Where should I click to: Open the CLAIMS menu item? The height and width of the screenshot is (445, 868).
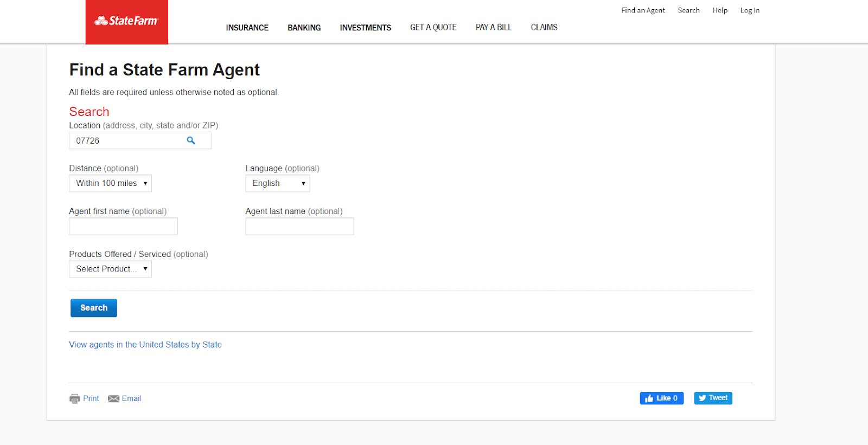(544, 27)
